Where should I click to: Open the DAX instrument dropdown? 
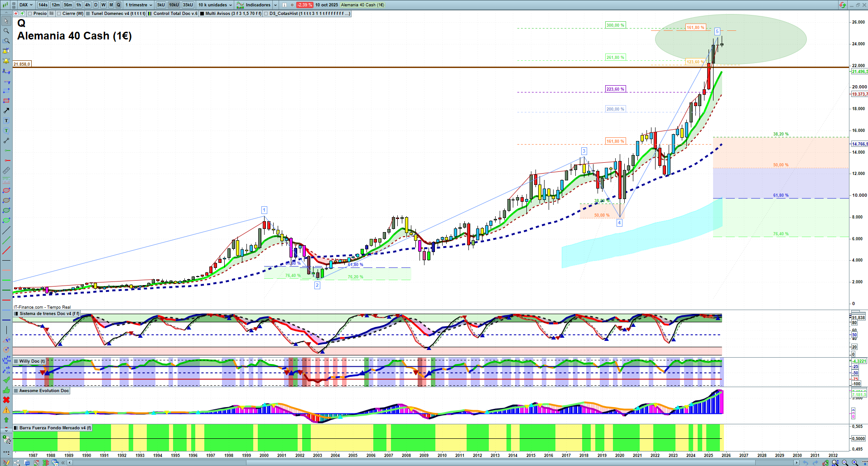point(26,5)
